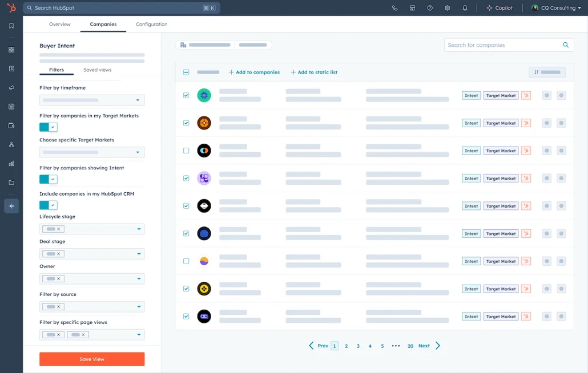Click Add to static list
588x373 pixels.
(314, 72)
